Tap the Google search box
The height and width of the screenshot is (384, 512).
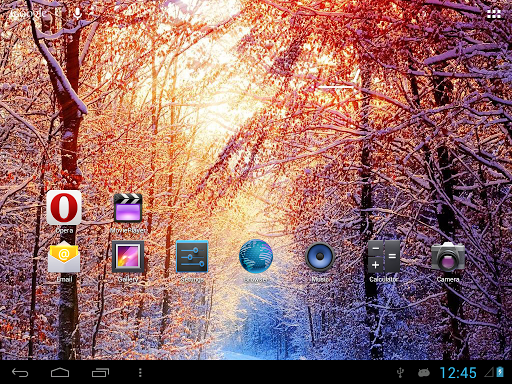pyautogui.click(x=28, y=13)
